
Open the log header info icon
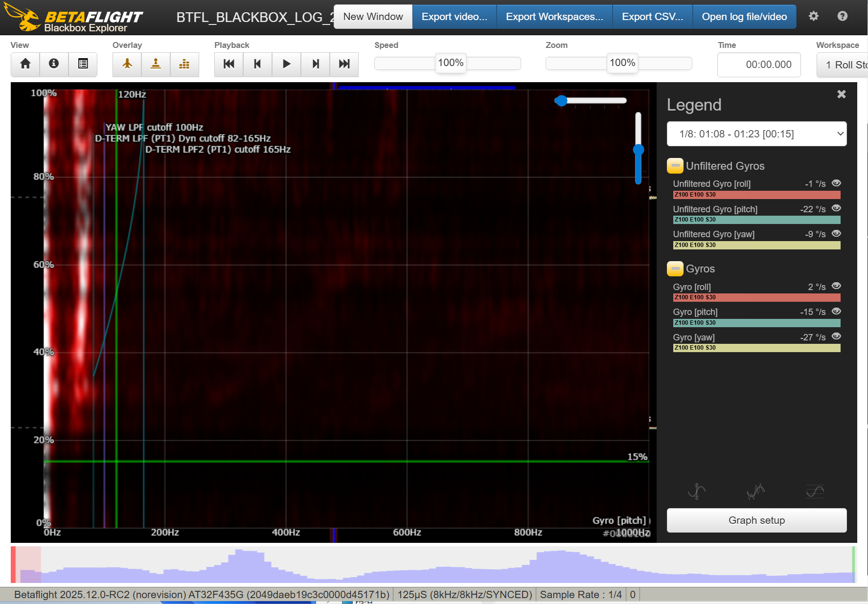[x=54, y=64]
